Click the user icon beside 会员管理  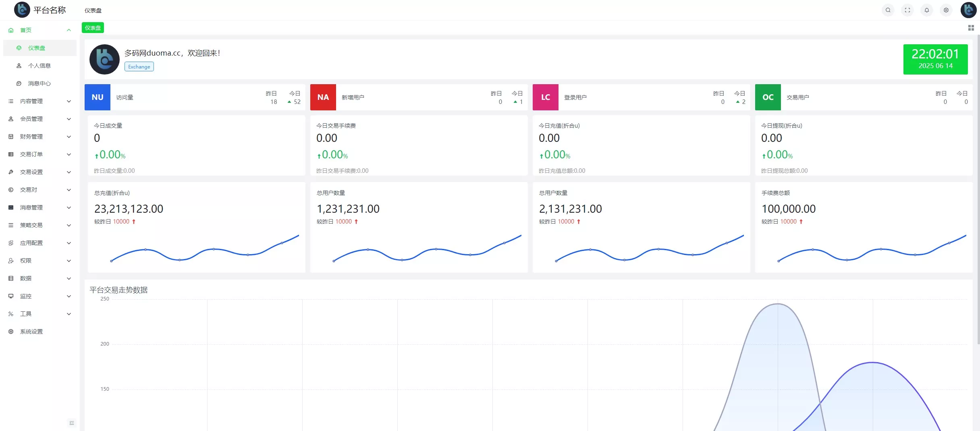tap(11, 119)
